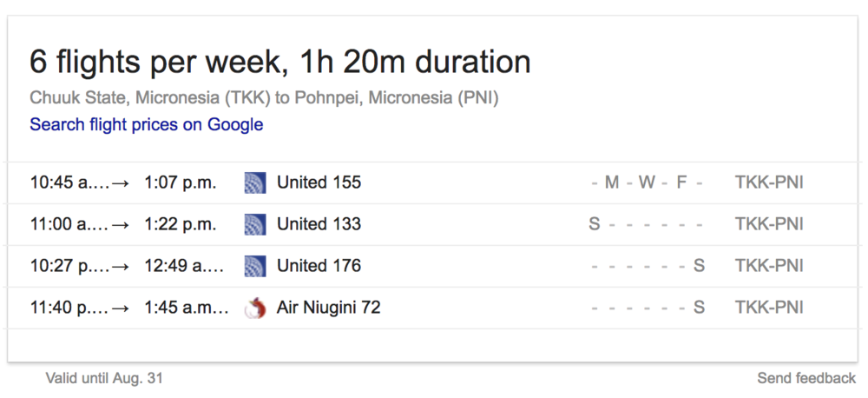
Task: Click the Air Niugini airline logo
Action: (x=254, y=308)
